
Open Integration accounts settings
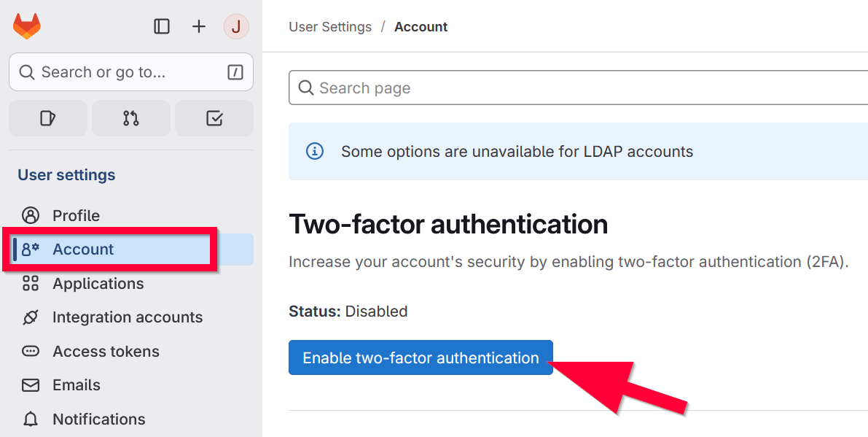[127, 317]
